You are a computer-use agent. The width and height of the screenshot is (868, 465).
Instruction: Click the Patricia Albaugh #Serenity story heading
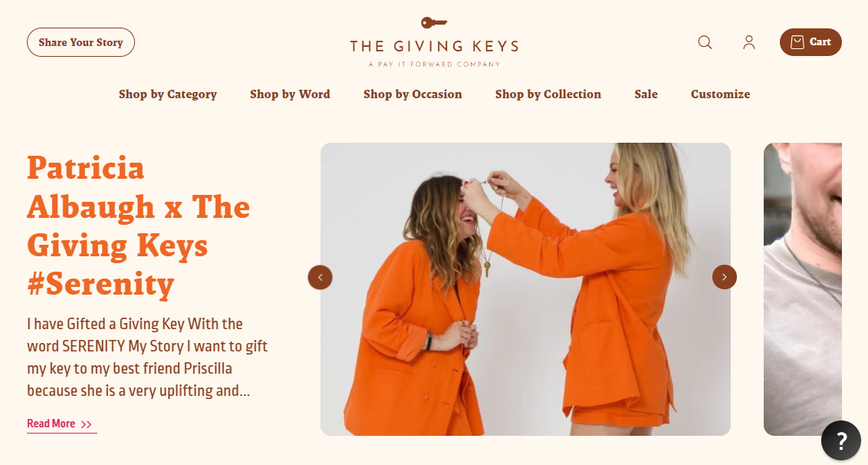[138, 226]
